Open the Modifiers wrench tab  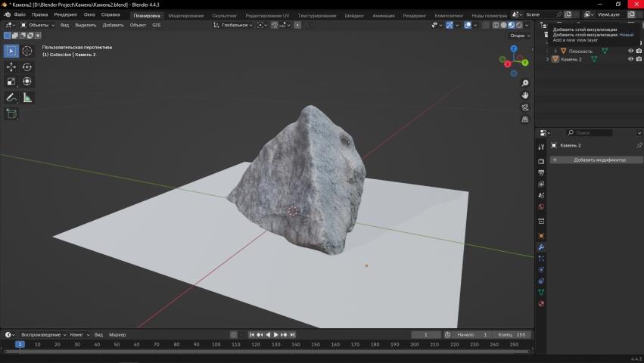[x=541, y=247]
